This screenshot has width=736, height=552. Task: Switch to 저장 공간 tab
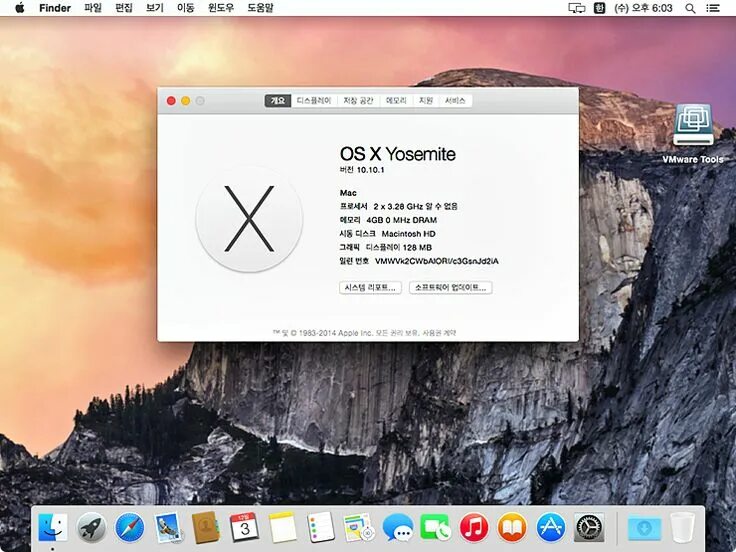point(358,101)
